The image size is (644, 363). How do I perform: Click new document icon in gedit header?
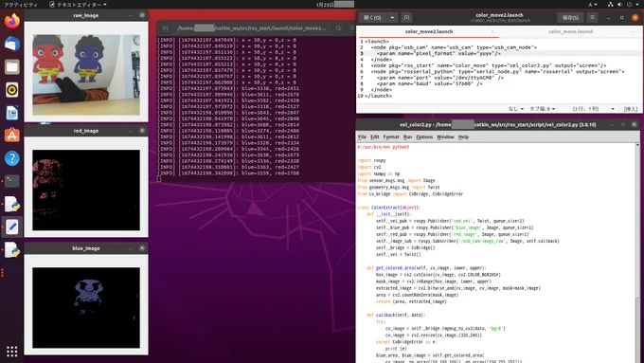(x=406, y=18)
